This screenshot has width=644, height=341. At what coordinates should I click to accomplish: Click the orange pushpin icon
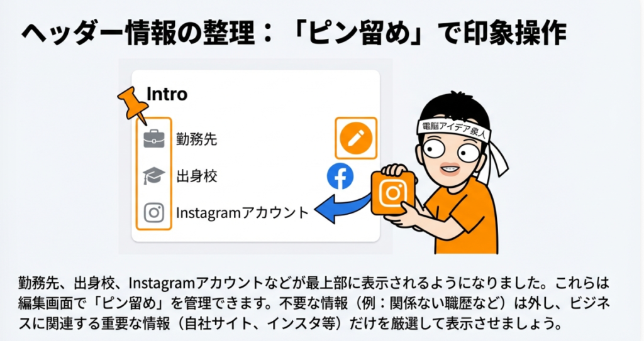point(133,104)
